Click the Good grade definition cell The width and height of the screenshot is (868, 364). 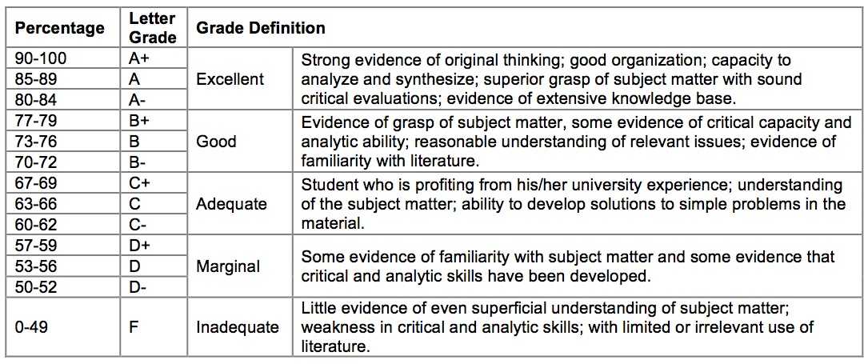click(240, 141)
